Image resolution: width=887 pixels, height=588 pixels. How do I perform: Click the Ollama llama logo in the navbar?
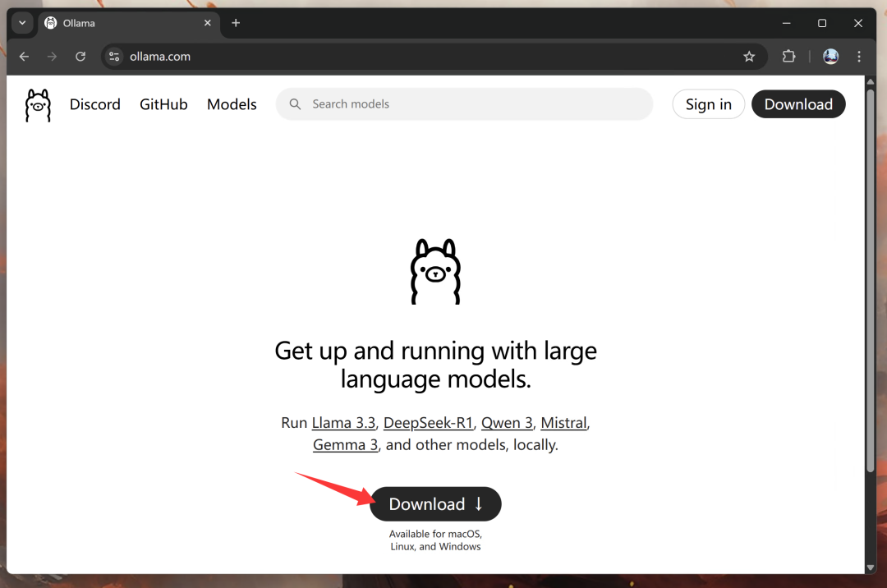point(38,105)
